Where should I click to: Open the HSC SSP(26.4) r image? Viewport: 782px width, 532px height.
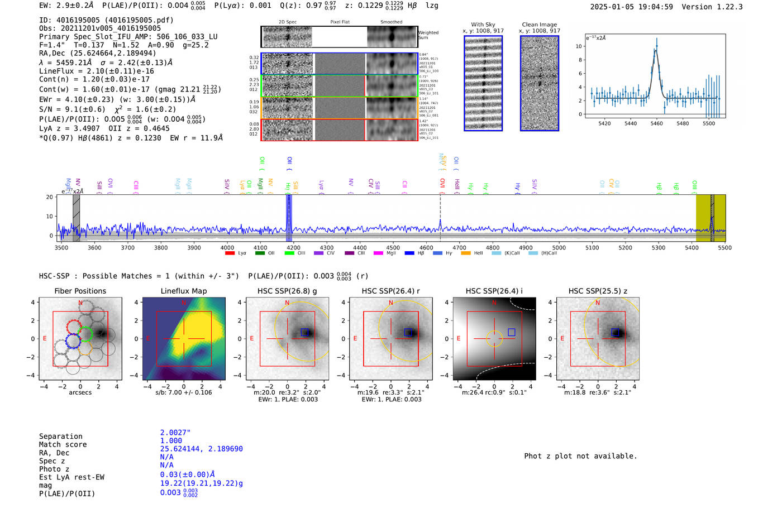390,339
